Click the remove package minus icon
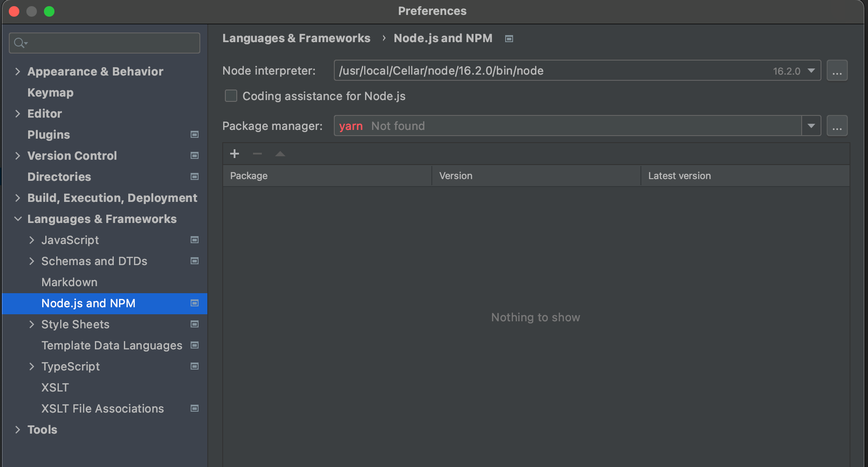Viewport: 868px width, 467px height. coord(257,154)
